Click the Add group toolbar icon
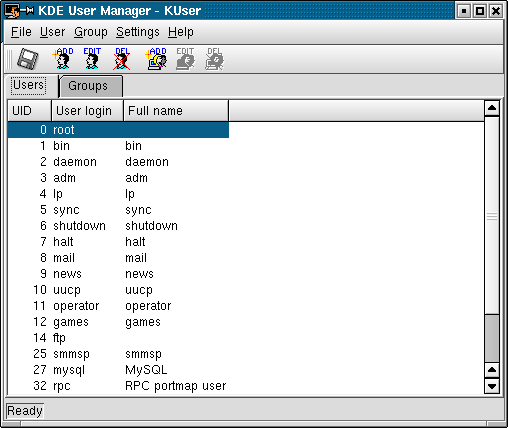Viewport: 508px width, 428px height. click(156, 59)
